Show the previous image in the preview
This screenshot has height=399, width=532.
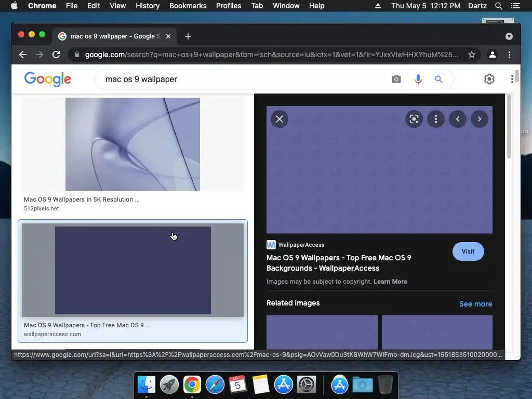coord(458,119)
